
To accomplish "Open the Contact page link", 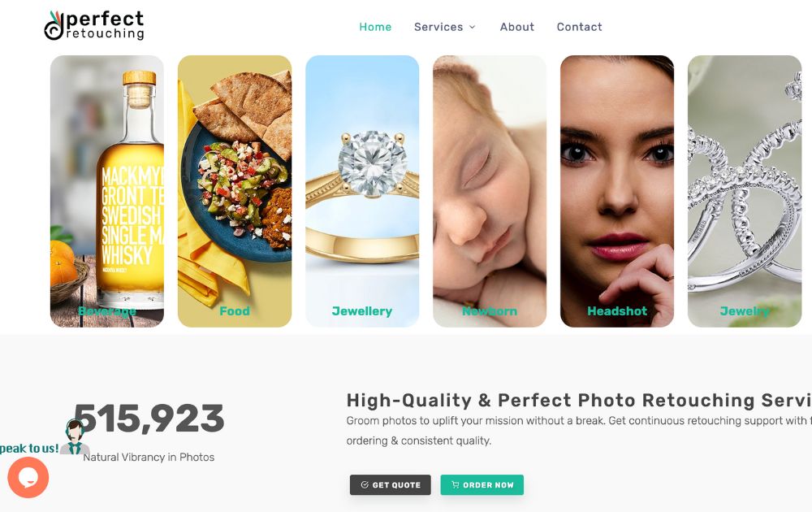I will pyautogui.click(x=580, y=27).
